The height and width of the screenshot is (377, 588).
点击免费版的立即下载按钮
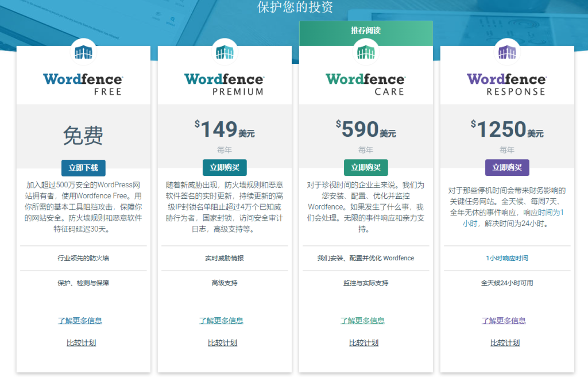pyautogui.click(x=84, y=168)
